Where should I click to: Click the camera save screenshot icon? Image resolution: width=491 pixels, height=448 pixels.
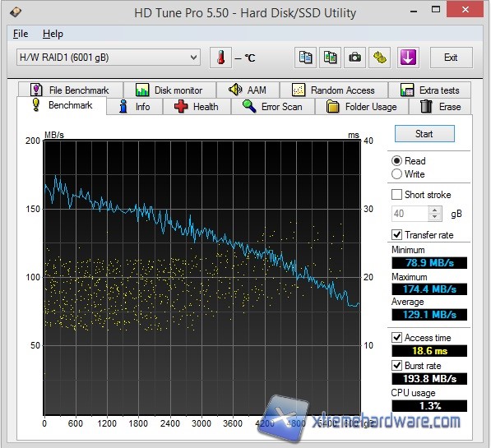click(x=354, y=58)
